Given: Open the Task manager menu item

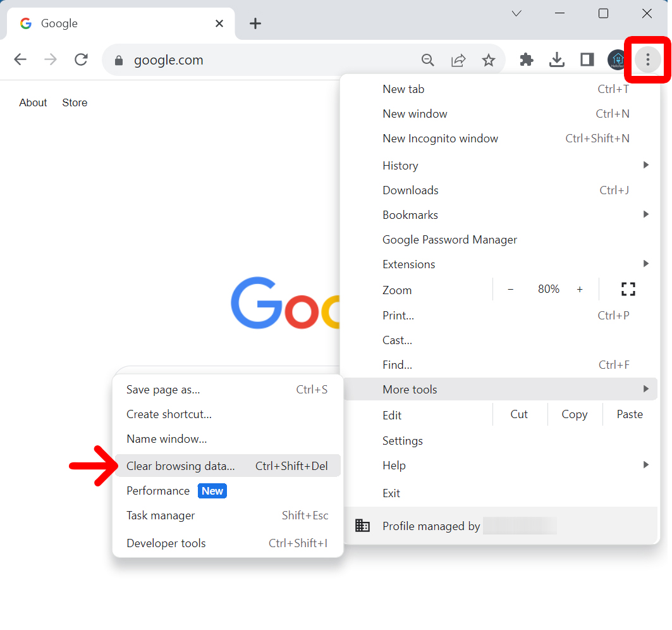Looking at the screenshot, I should 160,516.
